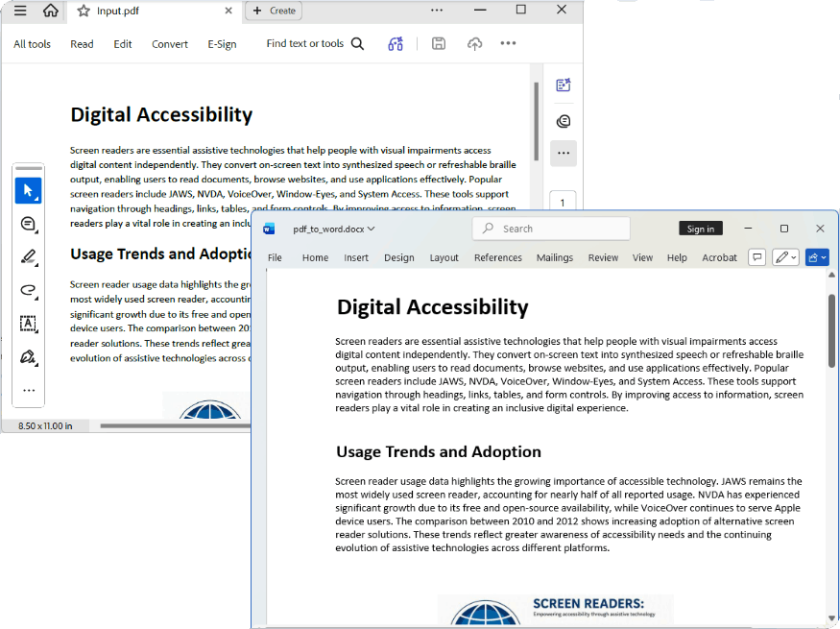840x629 pixels.
Task: Click the Acrobat vertical scrollbar
Action: pos(536,122)
